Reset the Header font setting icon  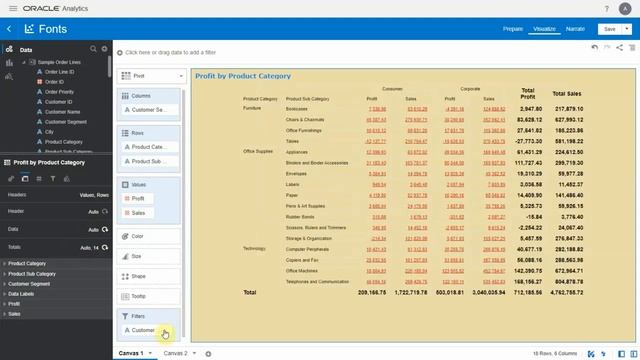click(105, 211)
